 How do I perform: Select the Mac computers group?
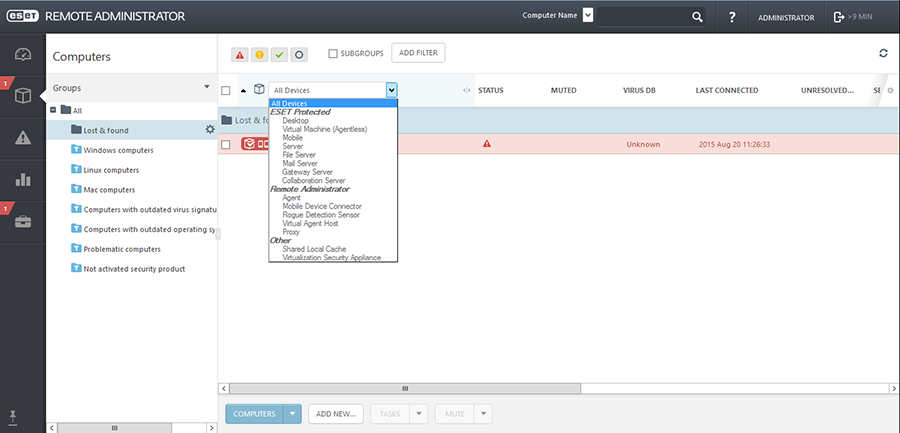(109, 190)
